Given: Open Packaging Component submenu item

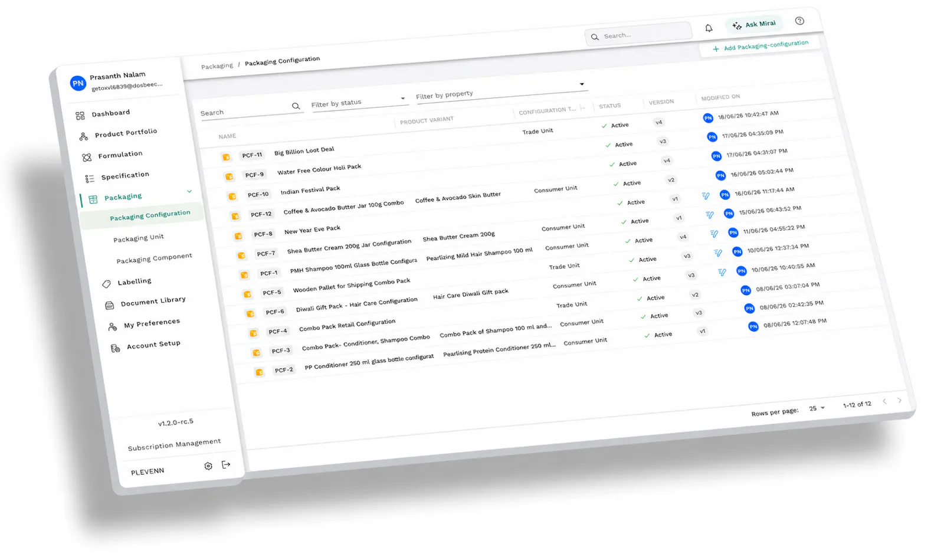Looking at the screenshot, I should coord(154,258).
